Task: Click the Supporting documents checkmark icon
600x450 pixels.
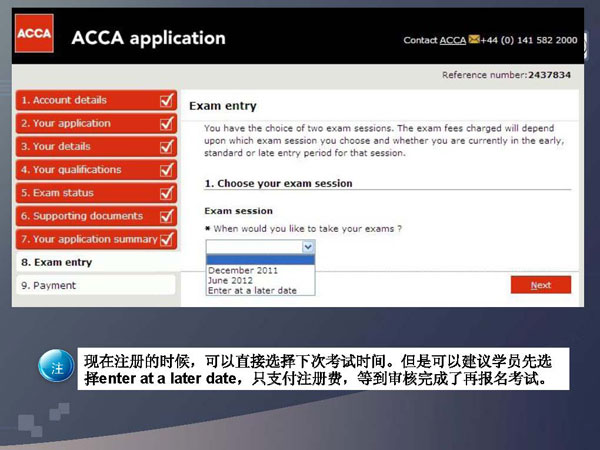Action: tap(167, 216)
